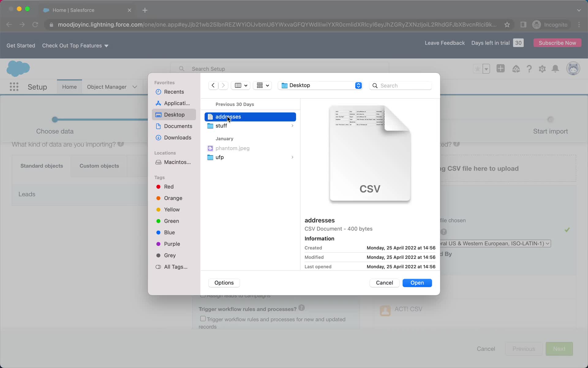Screen dimensions: 588x368
Task: Open Chrome's three-dot menu
Action: [579, 25]
